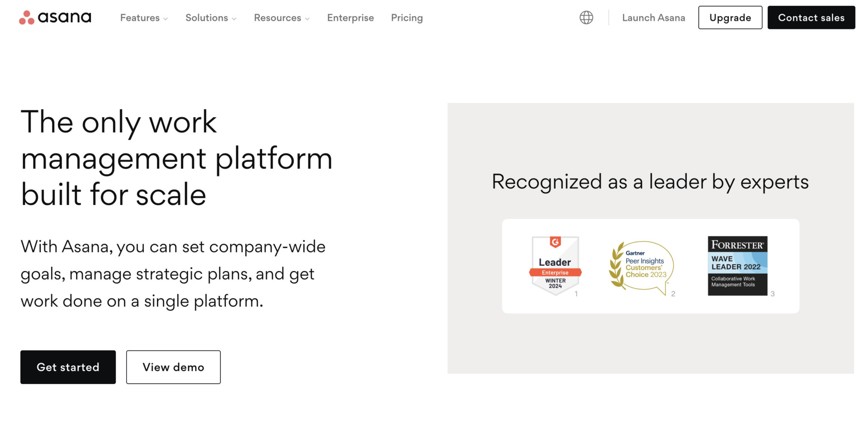Viewport: 868px width, 441px height.
Task: Click the three-dot Asana logo mark
Action: pyautogui.click(x=26, y=17)
